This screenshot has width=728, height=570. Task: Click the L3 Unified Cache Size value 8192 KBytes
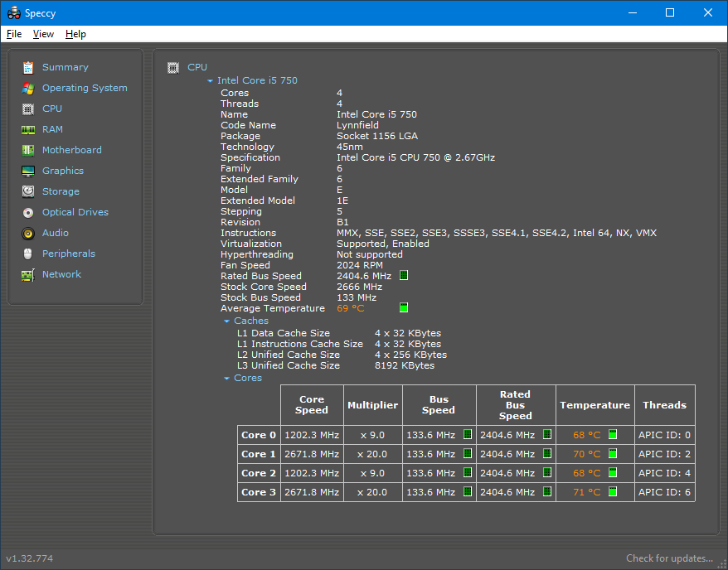point(405,365)
